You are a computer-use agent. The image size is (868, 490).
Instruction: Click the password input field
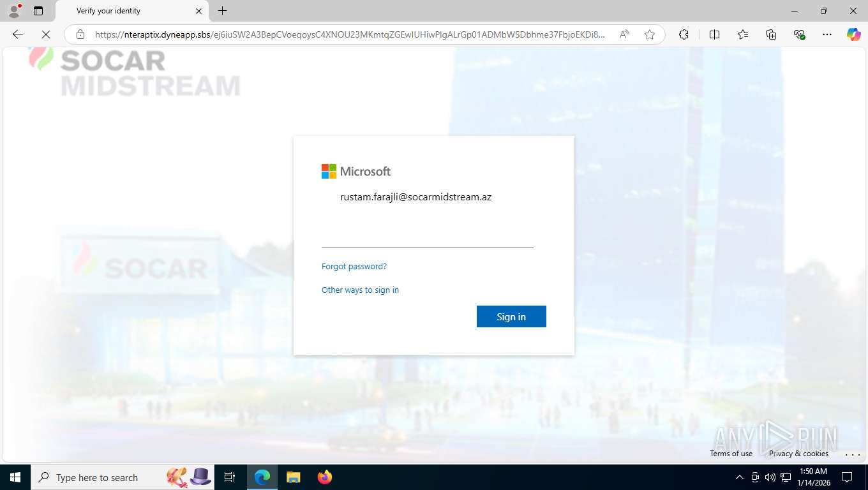(x=428, y=237)
